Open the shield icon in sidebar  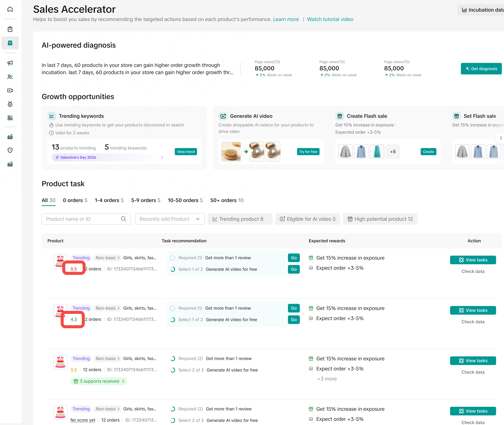click(x=10, y=150)
